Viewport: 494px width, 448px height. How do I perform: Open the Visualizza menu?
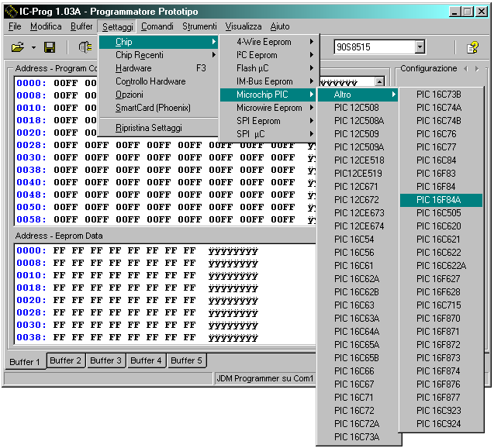243,26
